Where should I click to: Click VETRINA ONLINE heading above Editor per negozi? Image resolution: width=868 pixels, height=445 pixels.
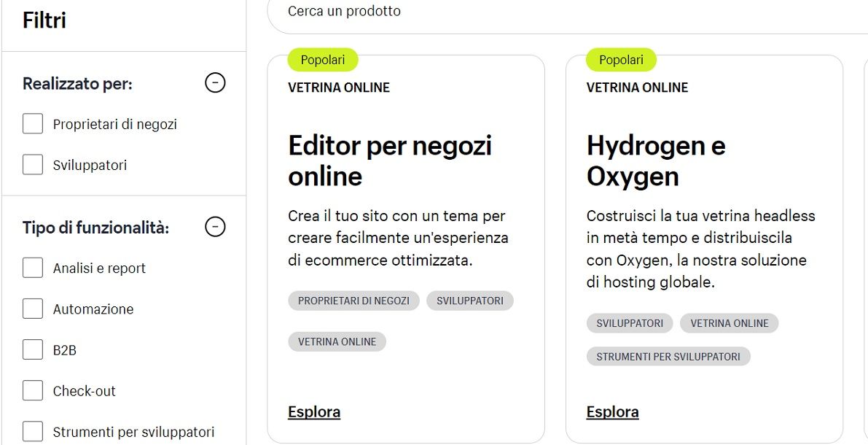pyautogui.click(x=339, y=88)
